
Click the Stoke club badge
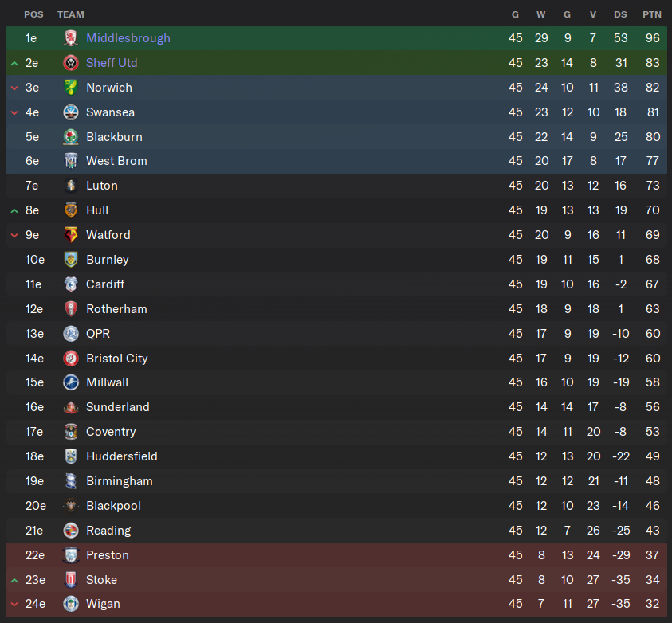pos(71,580)
